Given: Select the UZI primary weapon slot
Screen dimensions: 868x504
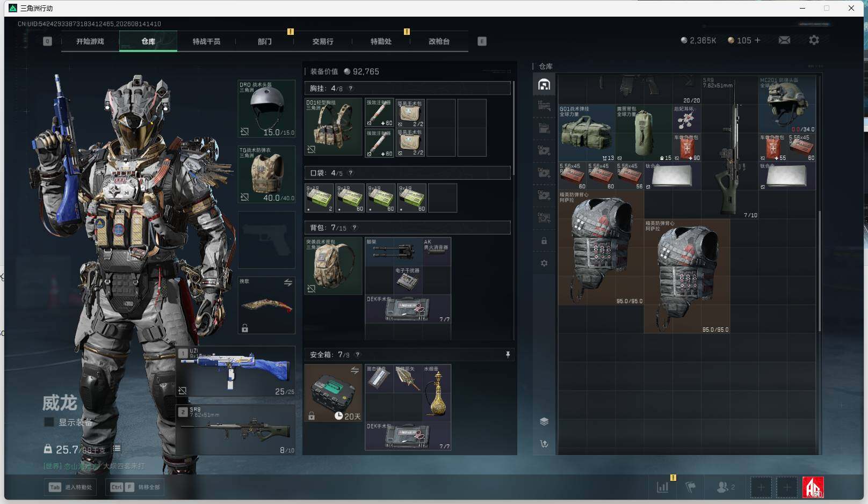Looking at the screenshot, I should 236,371.
